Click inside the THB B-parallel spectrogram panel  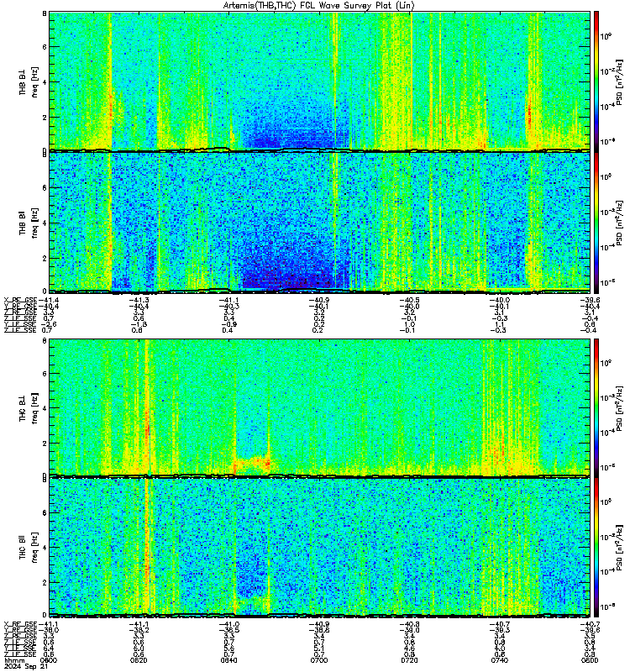319,223
